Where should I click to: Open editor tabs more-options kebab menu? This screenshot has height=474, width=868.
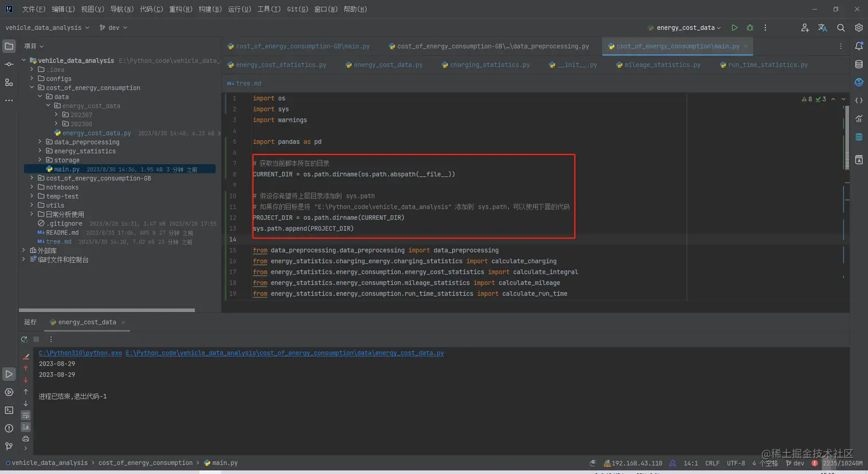pos(840,46)
